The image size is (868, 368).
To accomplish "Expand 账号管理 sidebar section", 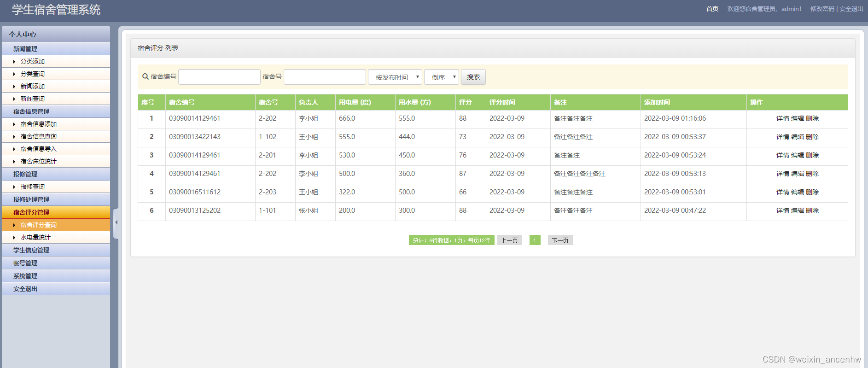I will [x=56, y=263].
